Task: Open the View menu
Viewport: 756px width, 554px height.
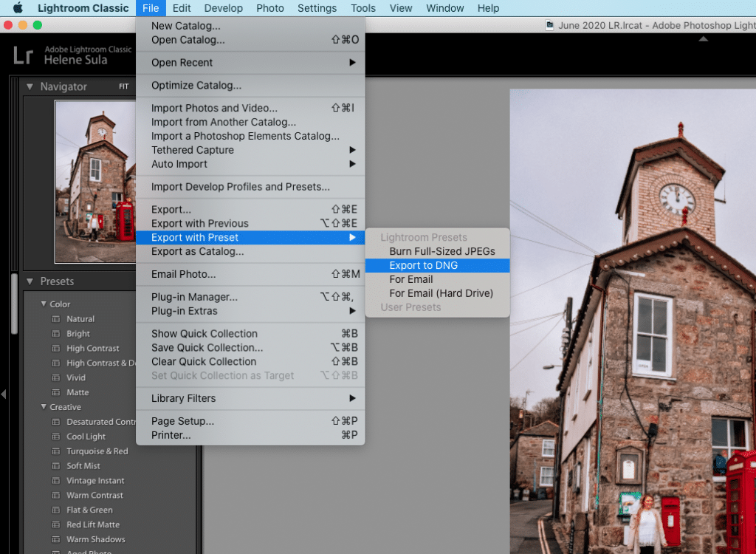Action: coord(401,8)
